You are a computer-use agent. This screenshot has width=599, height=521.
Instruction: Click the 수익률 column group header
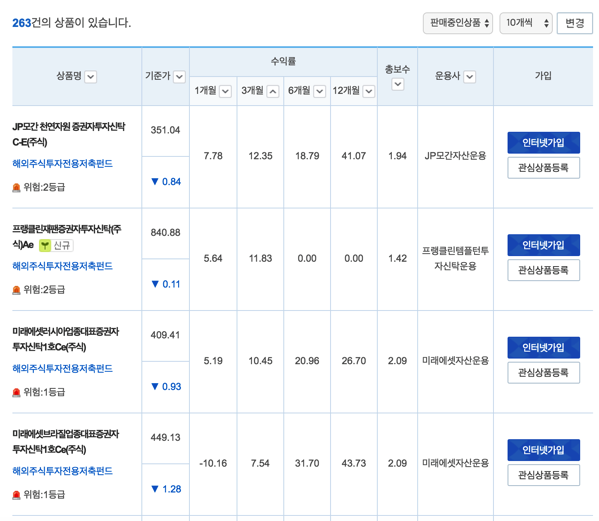point(283,61)
